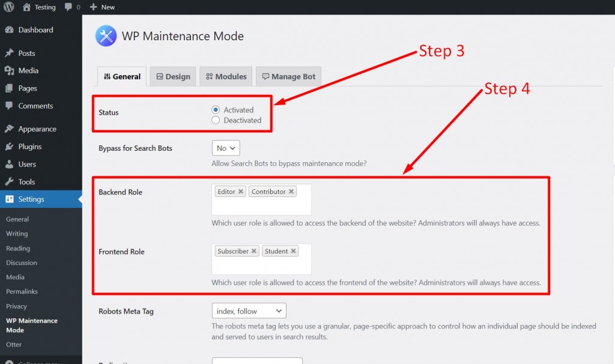Click the WP Maintenance Mode logo
615x364 pixels.
pos(106,35)
